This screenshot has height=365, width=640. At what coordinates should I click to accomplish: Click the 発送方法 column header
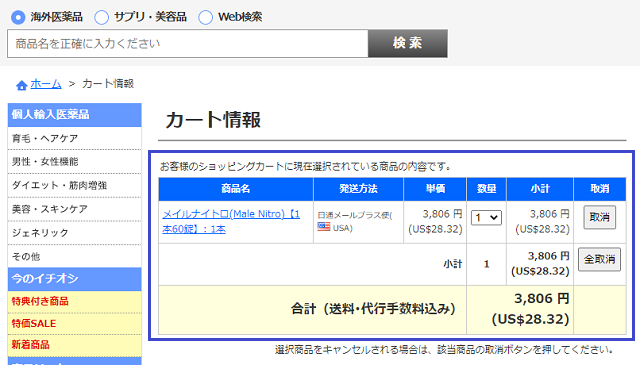click(358, 189)
